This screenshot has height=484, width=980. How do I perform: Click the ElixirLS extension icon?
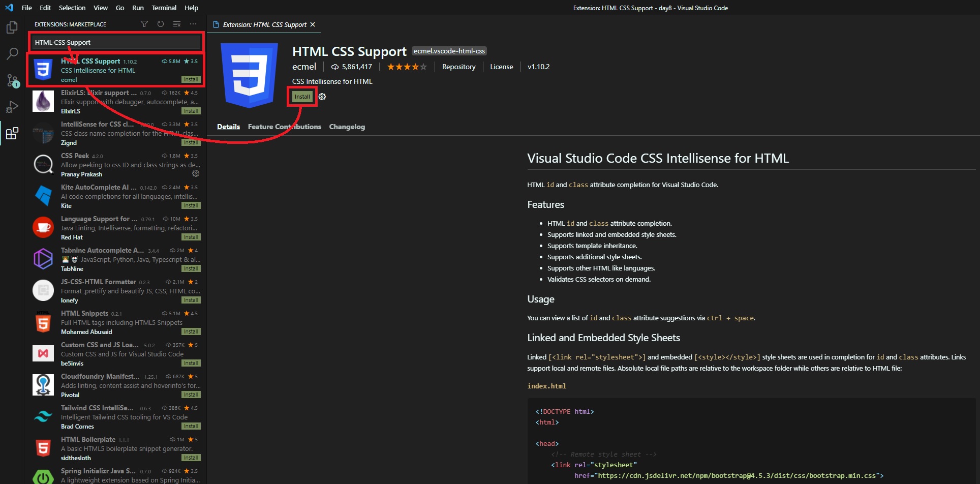(x=43, y=102)
